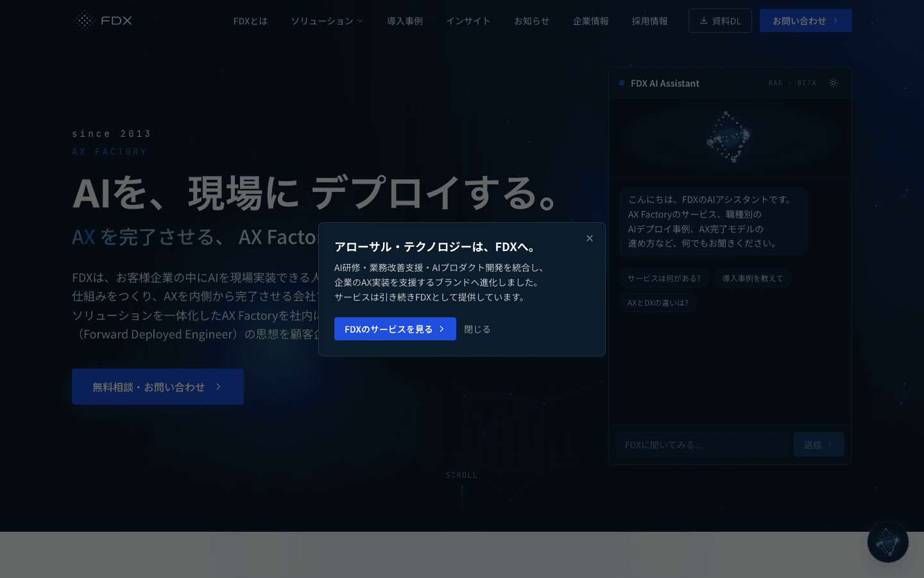Visit the 採用情報 page

coord(650,21)
